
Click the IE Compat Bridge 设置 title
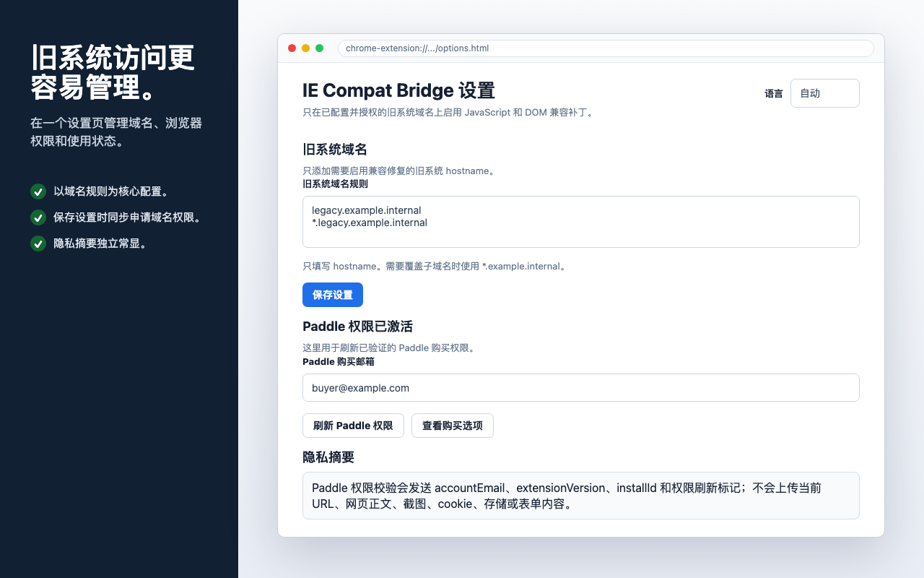(398, 90)
